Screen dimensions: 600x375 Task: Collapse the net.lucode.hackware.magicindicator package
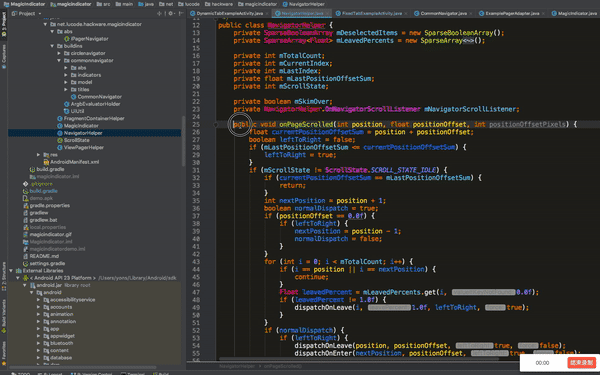45,24
